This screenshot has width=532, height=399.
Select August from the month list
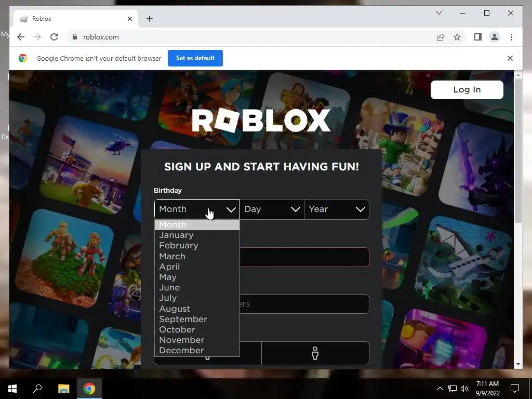coord(197,309)
